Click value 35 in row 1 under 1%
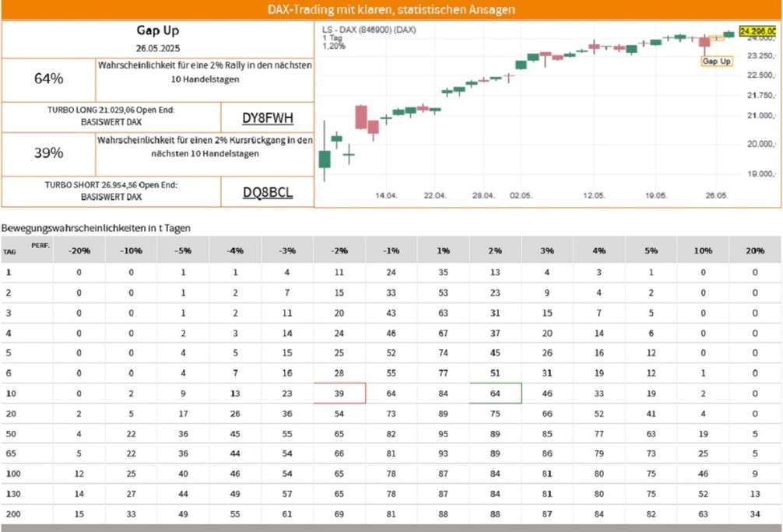This screenshot has width=783, height=532. click(x=443, y=272)
